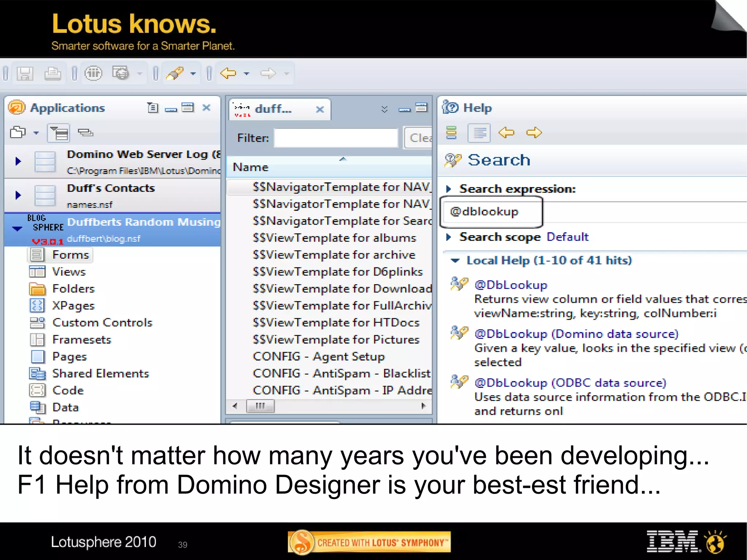Click the Save disk icon in toolbar

coord(25,74)
